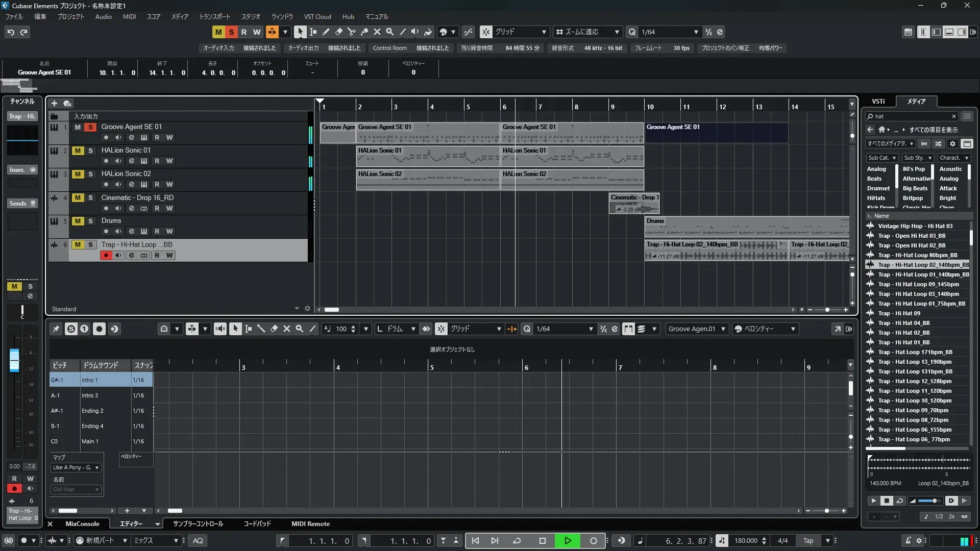
Task: Toggle the metronome click icon
Action: 908,541
